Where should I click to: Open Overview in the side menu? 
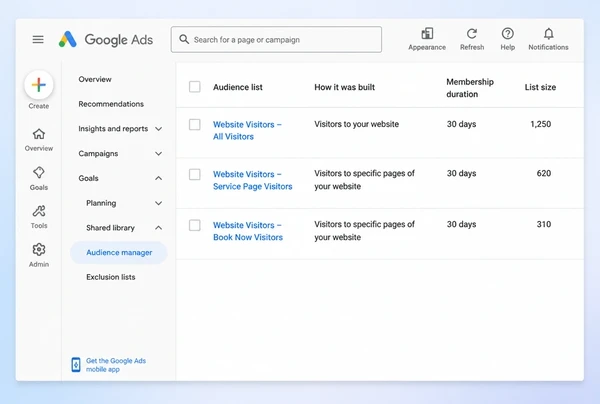[95, 79]
